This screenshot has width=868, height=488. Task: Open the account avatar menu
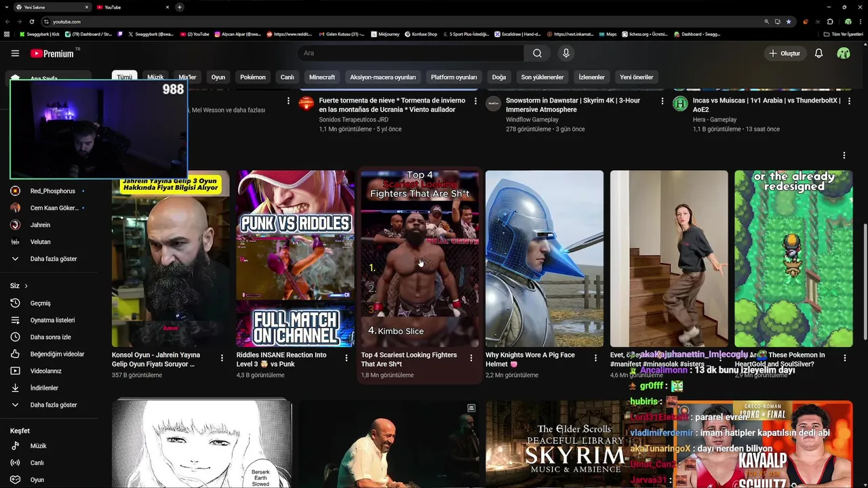(x=844, y=53)
